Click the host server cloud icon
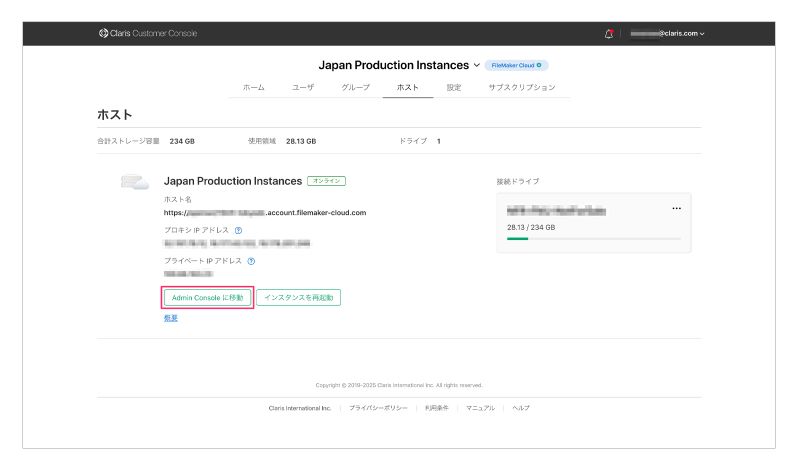 click(x=134, y=183)
